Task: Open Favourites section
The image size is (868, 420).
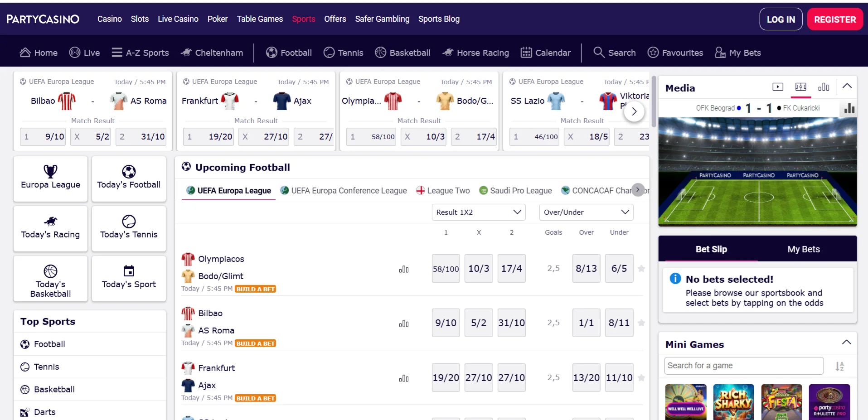Action: 675,53
